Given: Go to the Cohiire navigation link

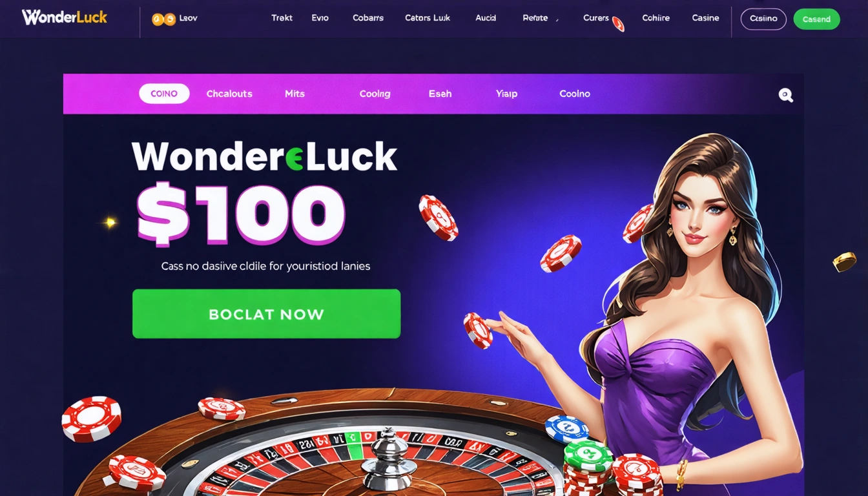Looking at the screenshot, I should pos(656,18).
